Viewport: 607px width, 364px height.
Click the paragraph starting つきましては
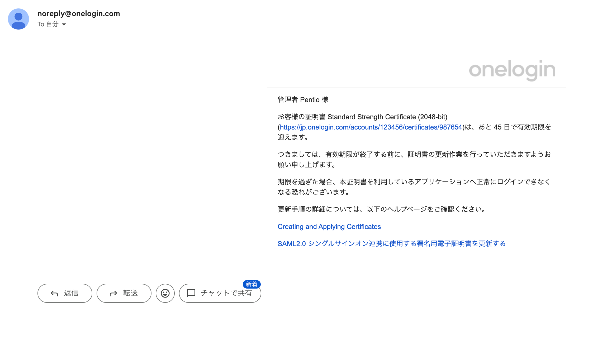tap(414, 159)
